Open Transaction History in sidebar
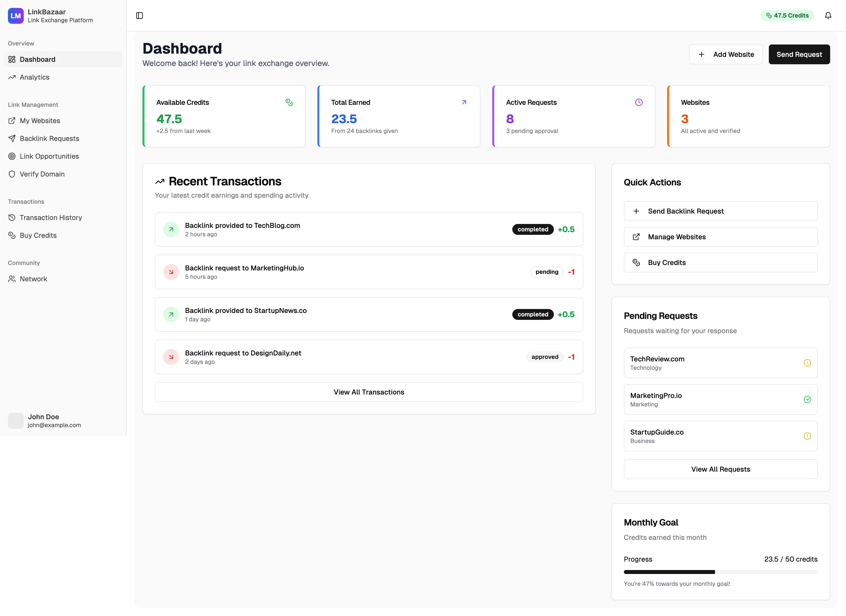This screenshot has width=846, height=616. pos(63,217)
